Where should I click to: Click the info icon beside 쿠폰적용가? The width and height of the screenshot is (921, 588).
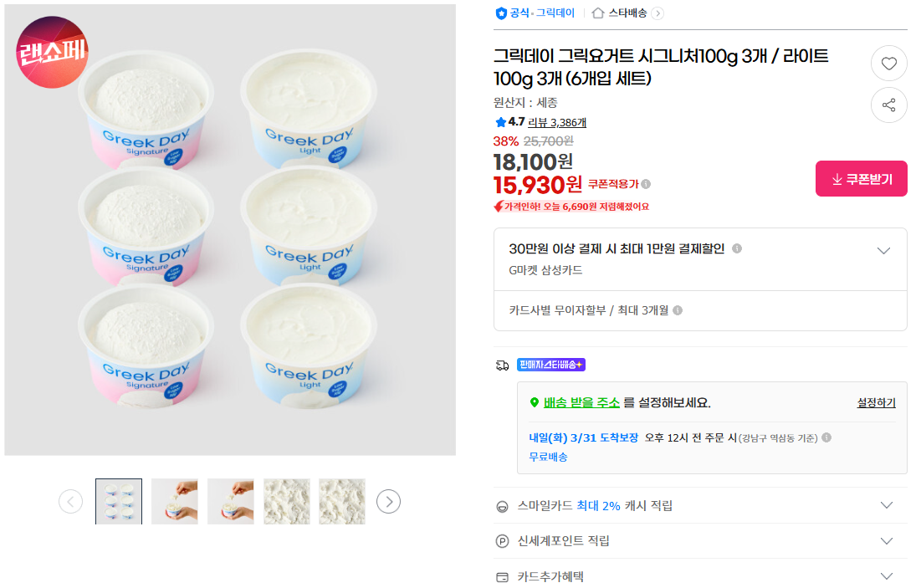click(x=646, y=184)
